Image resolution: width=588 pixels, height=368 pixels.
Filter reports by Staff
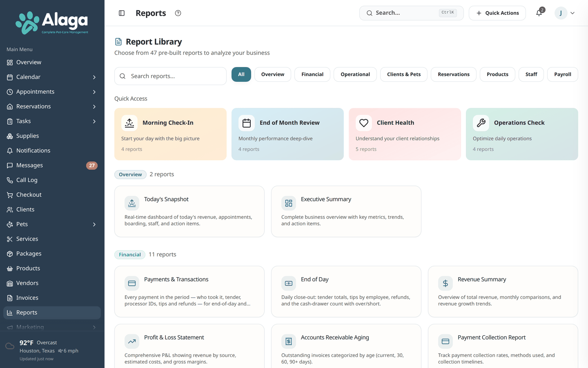(531, 74)
